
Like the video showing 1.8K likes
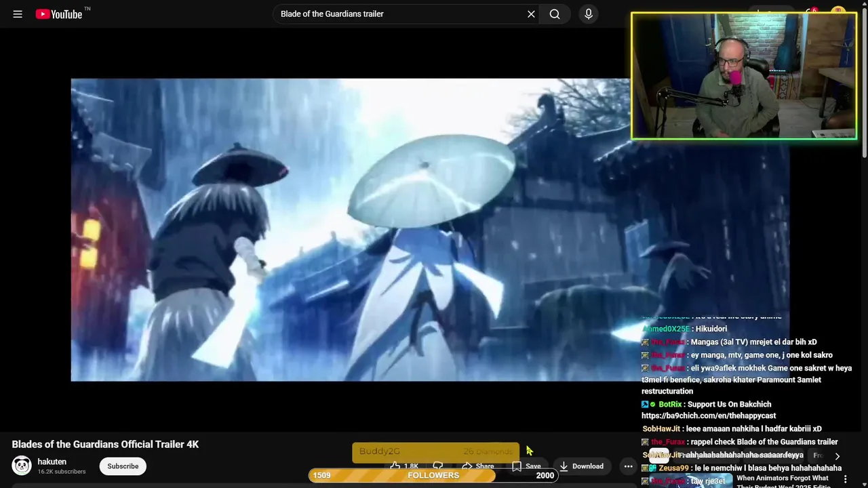404,466
